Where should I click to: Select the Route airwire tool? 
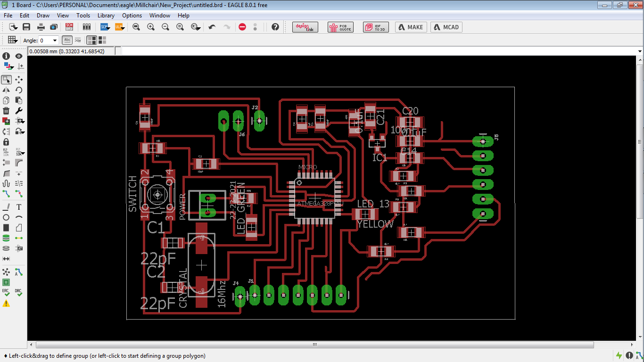[6, 194]
